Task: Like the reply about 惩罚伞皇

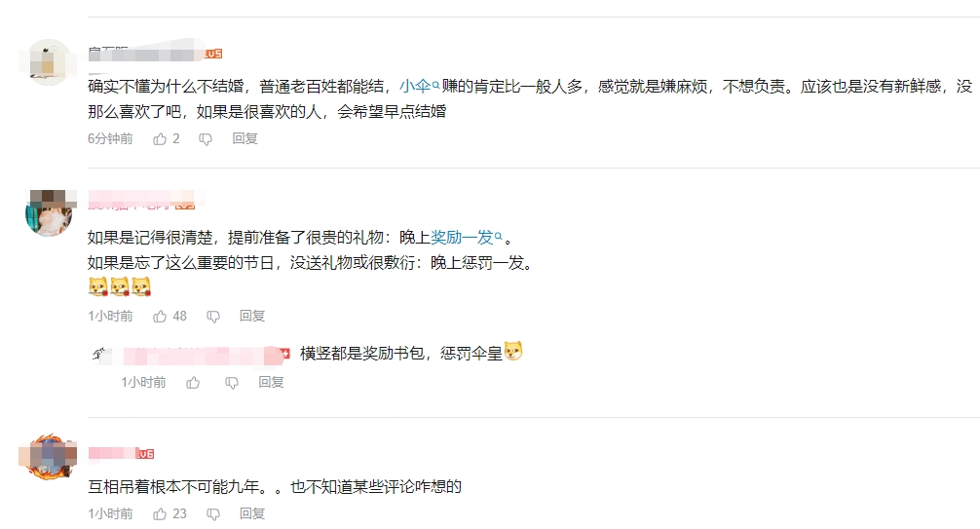Action: [193, 383]
